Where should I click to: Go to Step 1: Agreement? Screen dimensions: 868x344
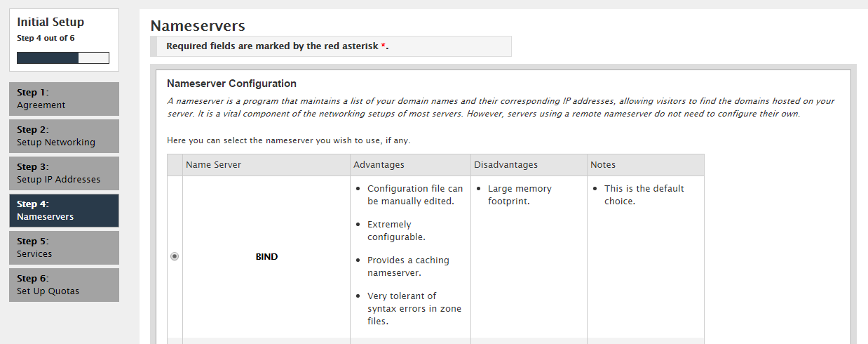(x=64, y=99)
